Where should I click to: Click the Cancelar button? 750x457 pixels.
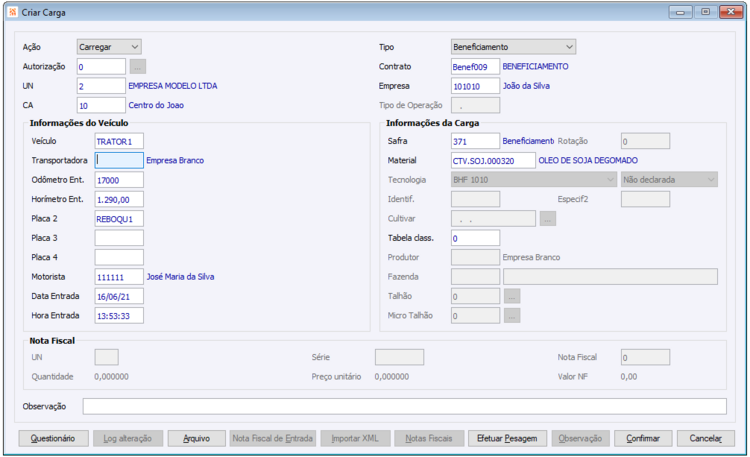(x=706, y=438)
